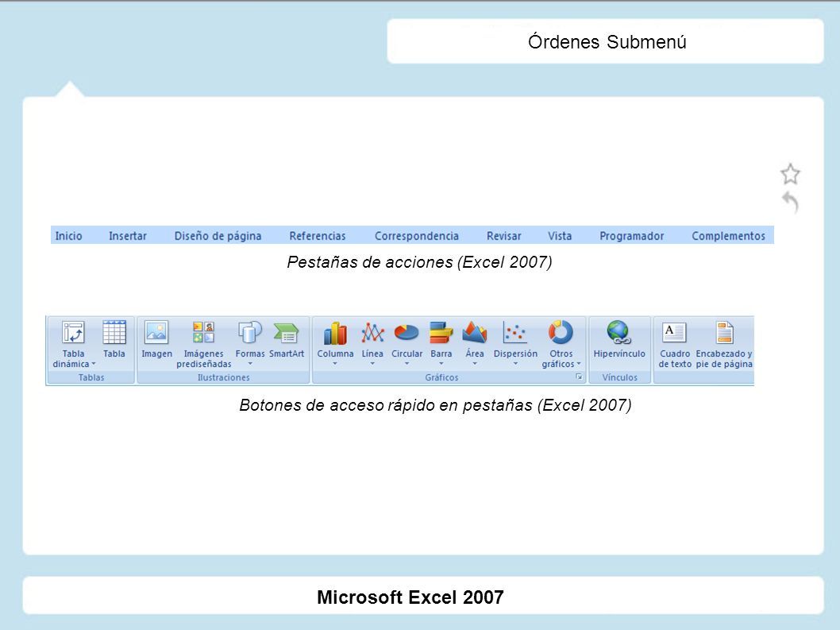Click the Órdenes Submenú title box

pyautogui.click(x=605, y=41)
